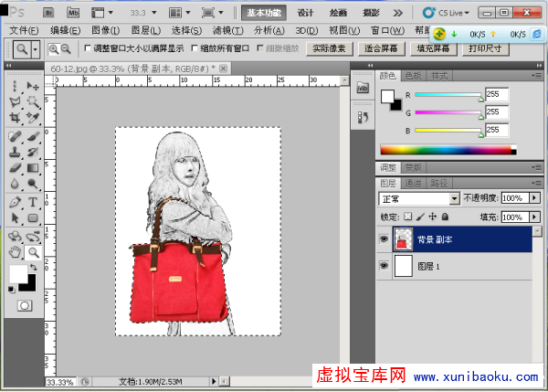548x392 pixels.
Task: Enable 调整窗口大小以满屏显示 checkbox
Action: pos(88,49)
